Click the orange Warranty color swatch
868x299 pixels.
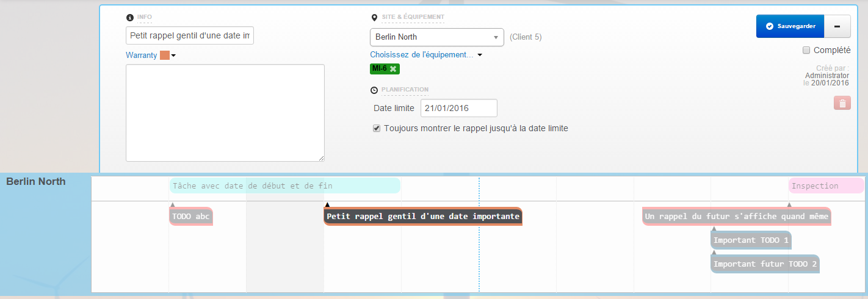coord(164,56)
